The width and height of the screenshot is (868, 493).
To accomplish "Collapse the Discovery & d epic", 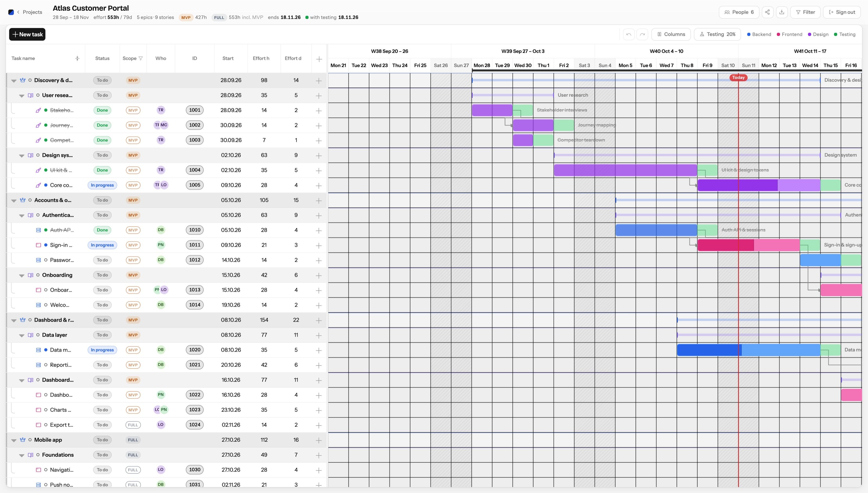I will pyautogui.click(x=14, y=81).
